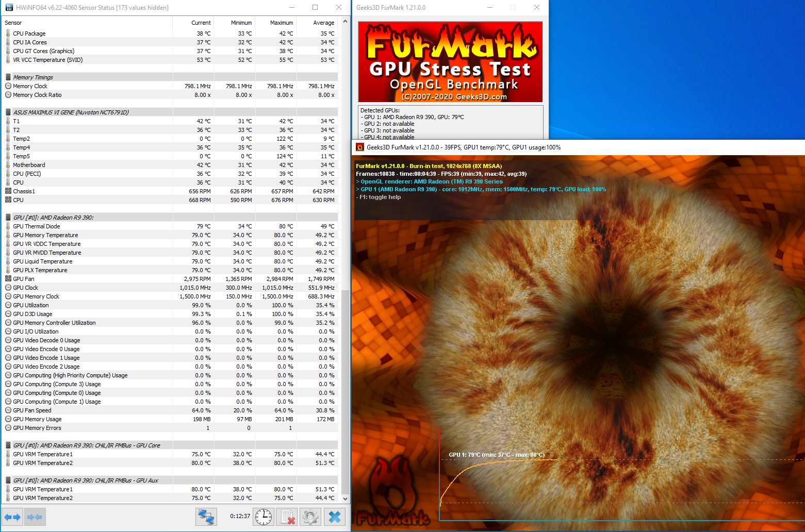Viewport: 805px width, 532px height.
Task: Select GPU Video Decode 0 Usage row
Action: [171, 340]
